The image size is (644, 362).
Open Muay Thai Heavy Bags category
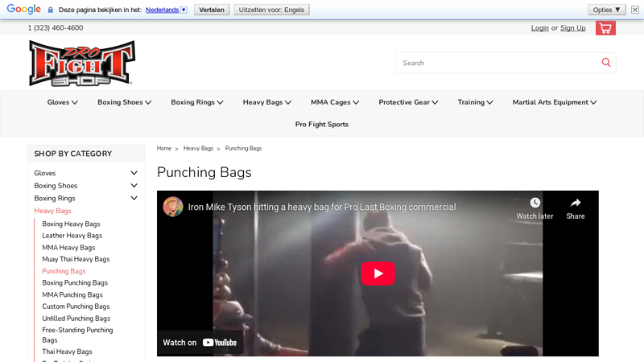(76, 259)
